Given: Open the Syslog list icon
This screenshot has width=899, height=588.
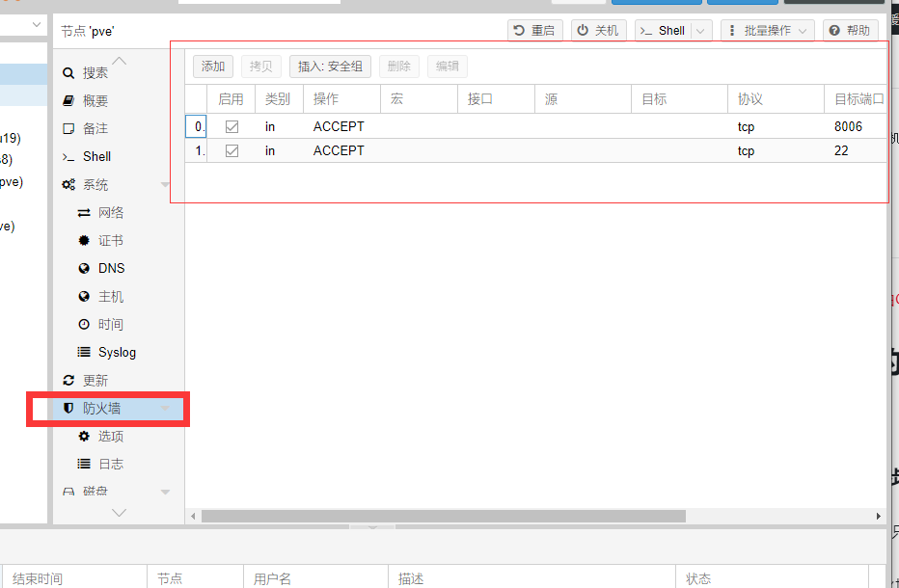Looking at the screenshot, I should click(84, 352).
